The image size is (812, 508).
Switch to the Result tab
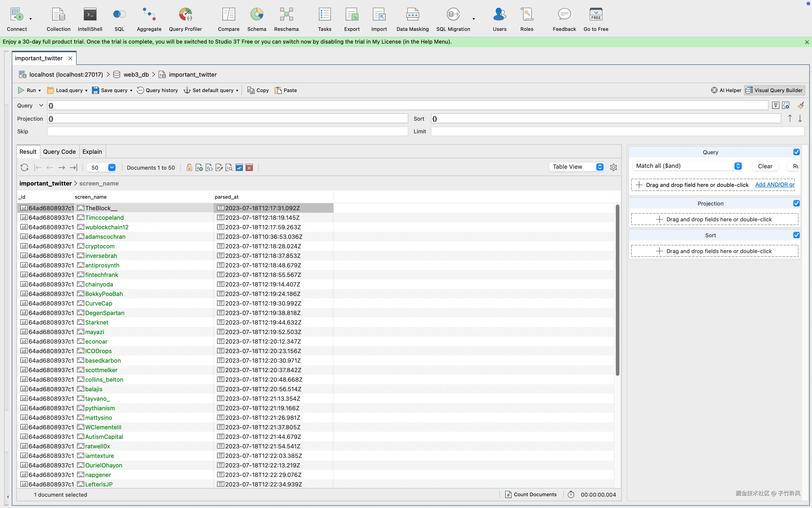pos(28,151)
